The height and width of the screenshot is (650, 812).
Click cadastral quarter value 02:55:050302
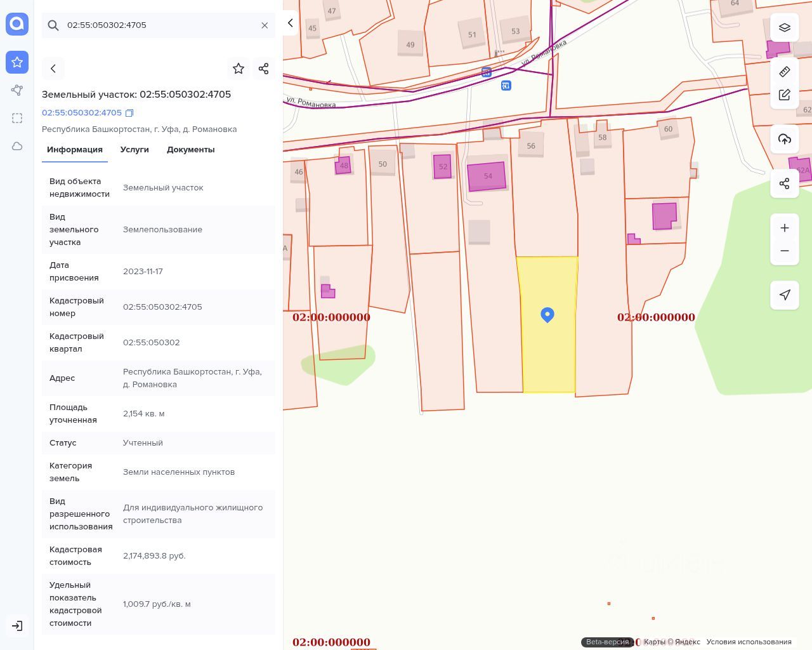tap(152, 343)
